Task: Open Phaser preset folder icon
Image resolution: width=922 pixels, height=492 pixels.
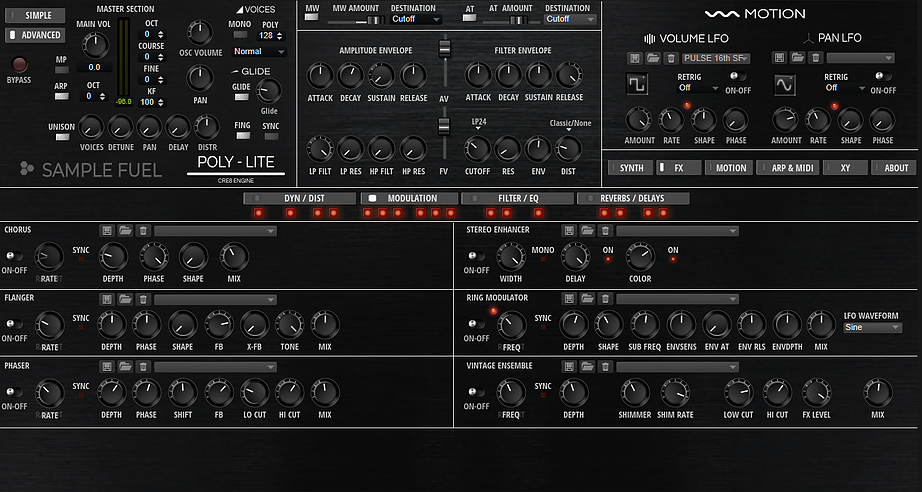Action: [125, 367]
